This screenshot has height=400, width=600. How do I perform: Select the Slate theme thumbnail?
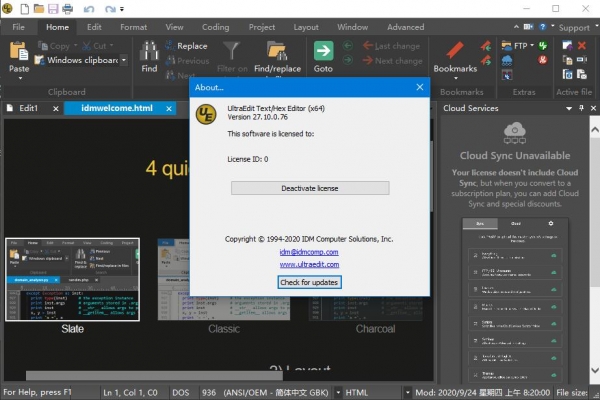72,279
